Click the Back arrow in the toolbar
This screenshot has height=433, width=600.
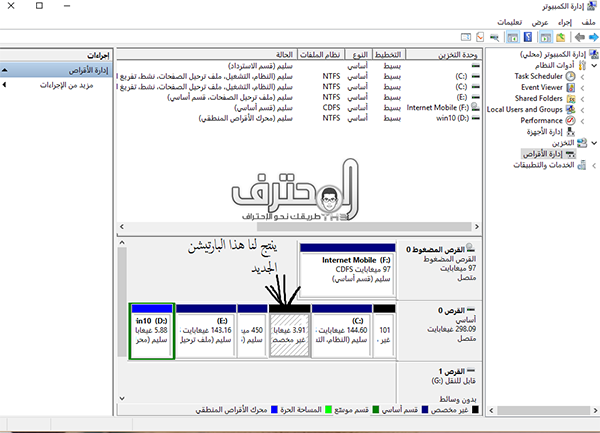(x=592, y=37)
